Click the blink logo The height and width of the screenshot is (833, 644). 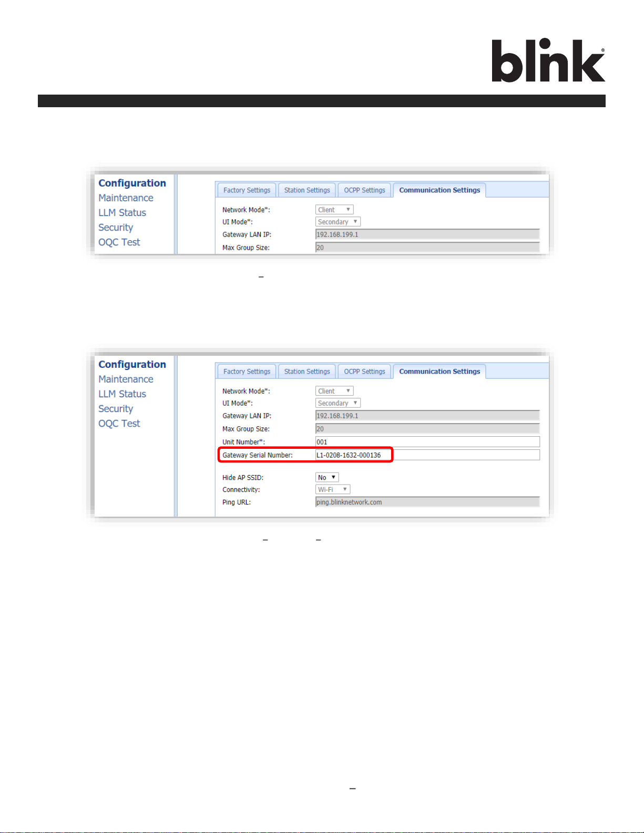(548, 60)
